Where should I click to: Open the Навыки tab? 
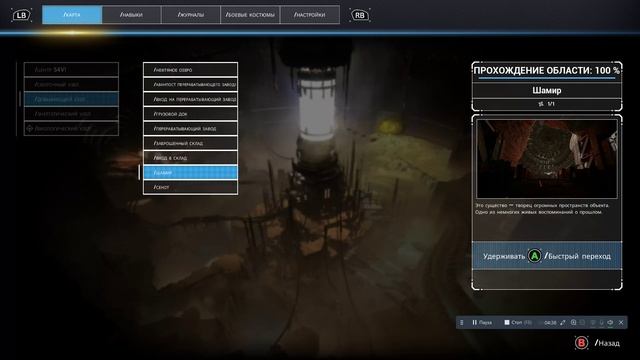point(131,15)
